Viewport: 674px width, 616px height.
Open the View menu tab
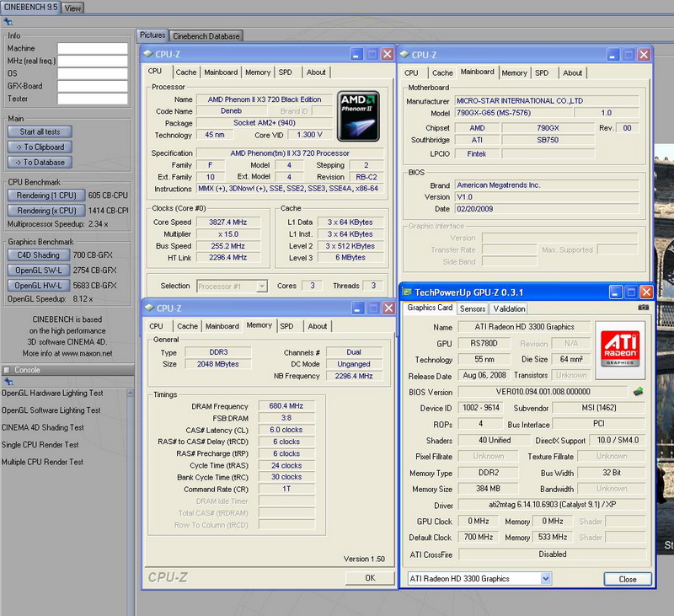point(73,8)
